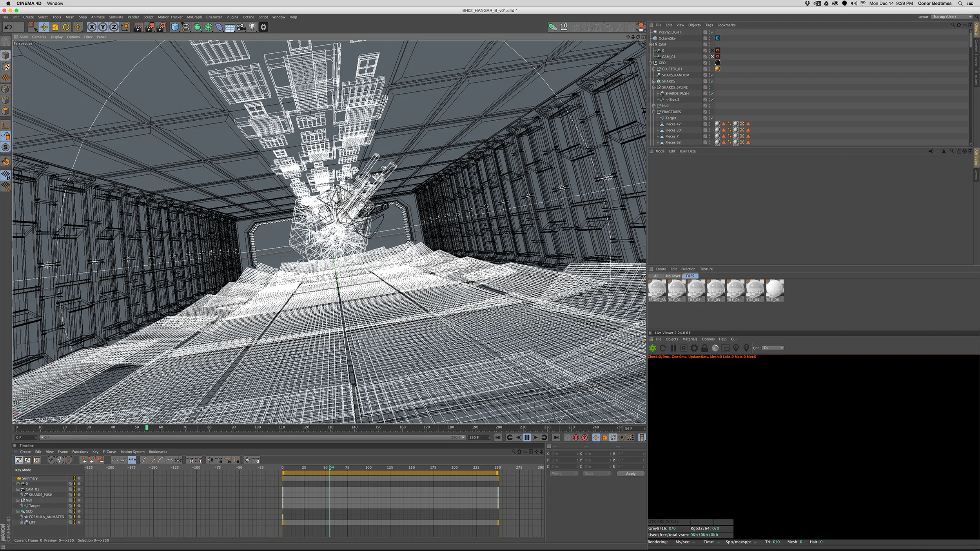Open Edit Render Settings clapperboard gear icon
The height and width of the screenshot is (551, 980).
[x=161, y=27]
